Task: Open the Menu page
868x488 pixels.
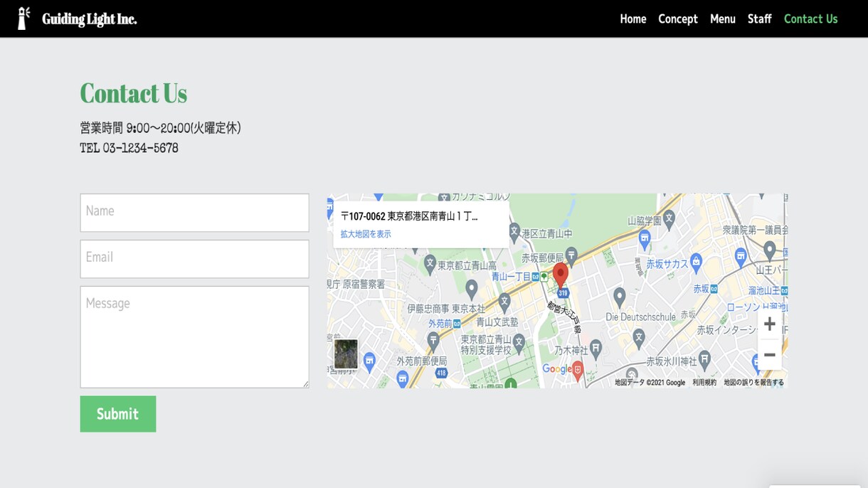Action: coord(723,19)
